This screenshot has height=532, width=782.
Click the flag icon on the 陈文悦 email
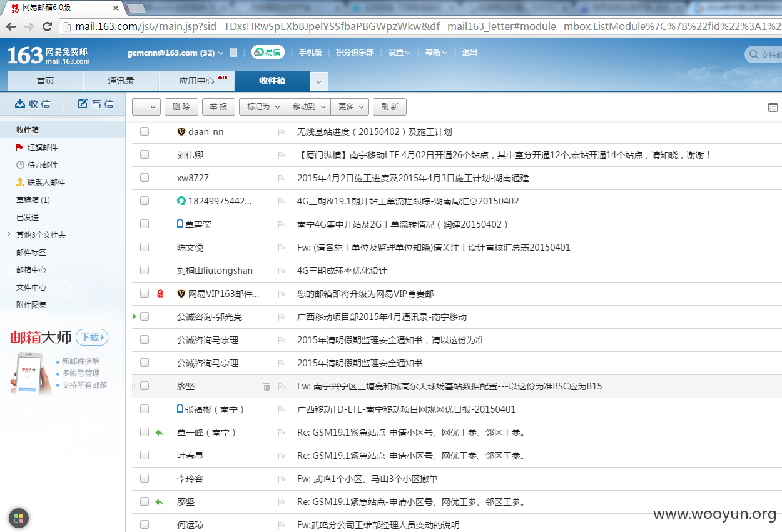(x=282, y=248)
